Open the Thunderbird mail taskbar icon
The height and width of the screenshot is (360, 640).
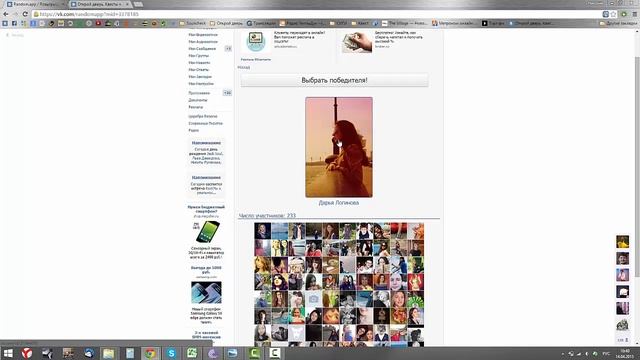pyautogui.click(x=89, y=353)
